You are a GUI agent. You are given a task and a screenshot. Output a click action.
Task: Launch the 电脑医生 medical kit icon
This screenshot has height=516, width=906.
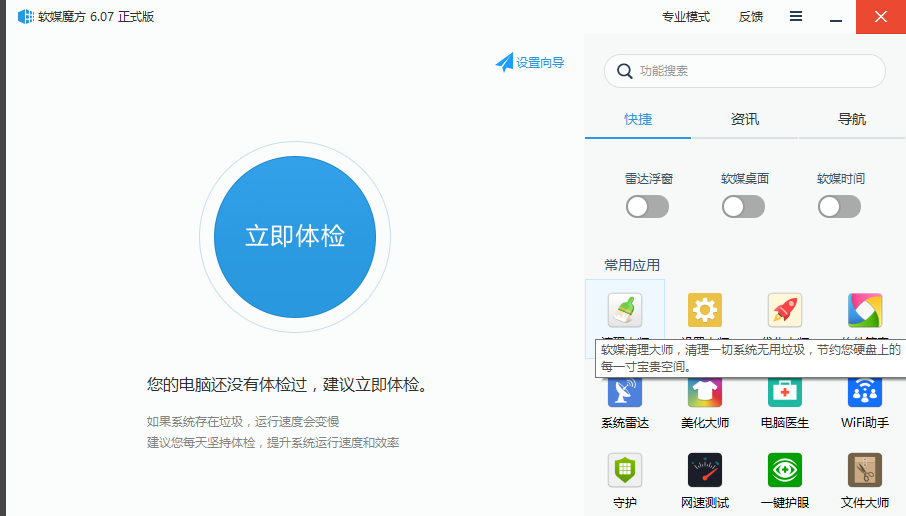(785, 392)
